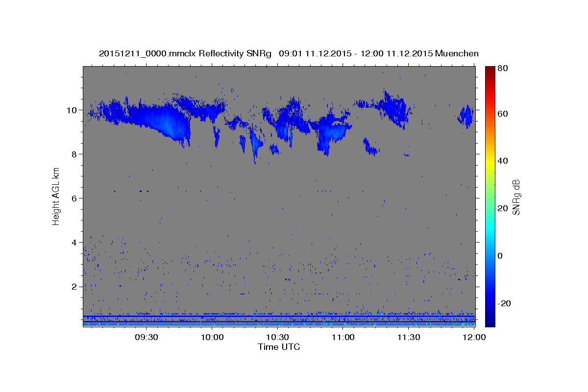This screenshot has width=588, height=392.
Task: Click the 12:00 time tick label
Action: click(x=474, y=337)
